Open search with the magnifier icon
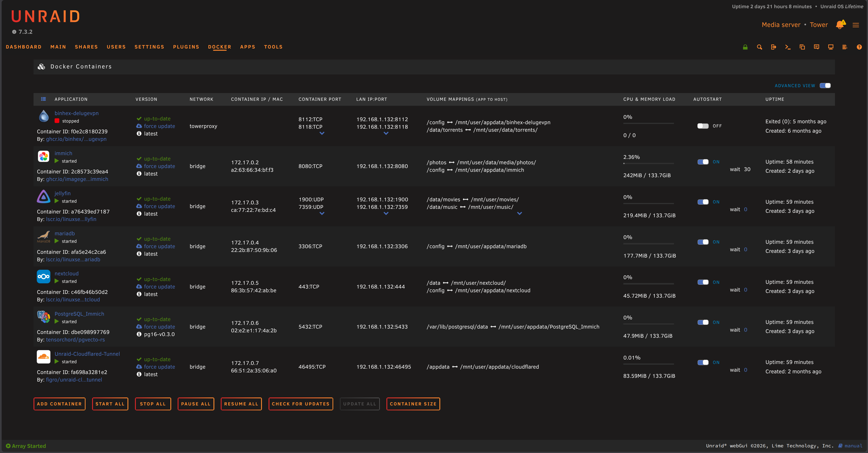The height and width of the screenshot is (453, 868). [x=759, y=47]
